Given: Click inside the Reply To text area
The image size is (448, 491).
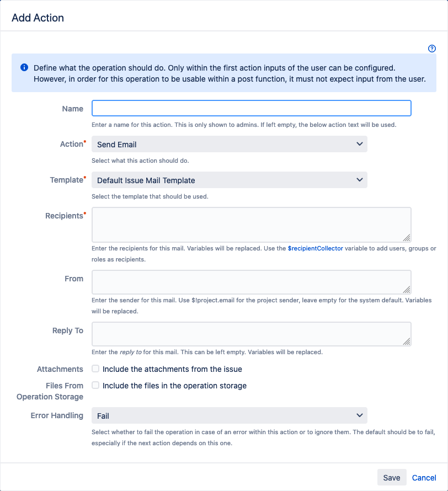Looking at the screenshot, I should pyautogui.click(x=251, y=334).
